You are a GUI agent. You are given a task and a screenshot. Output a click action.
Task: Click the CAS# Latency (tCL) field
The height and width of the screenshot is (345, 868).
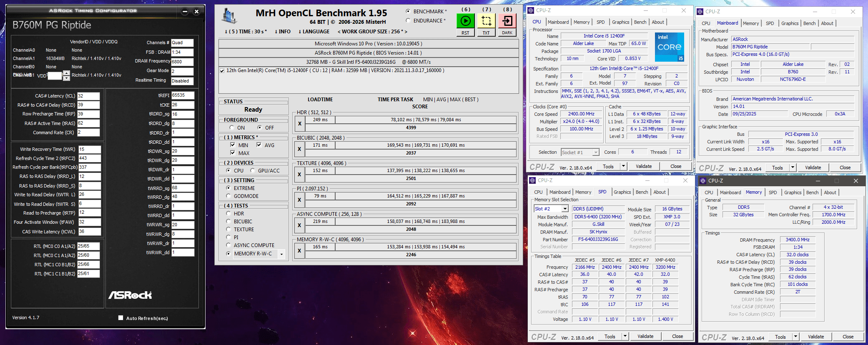88,96
